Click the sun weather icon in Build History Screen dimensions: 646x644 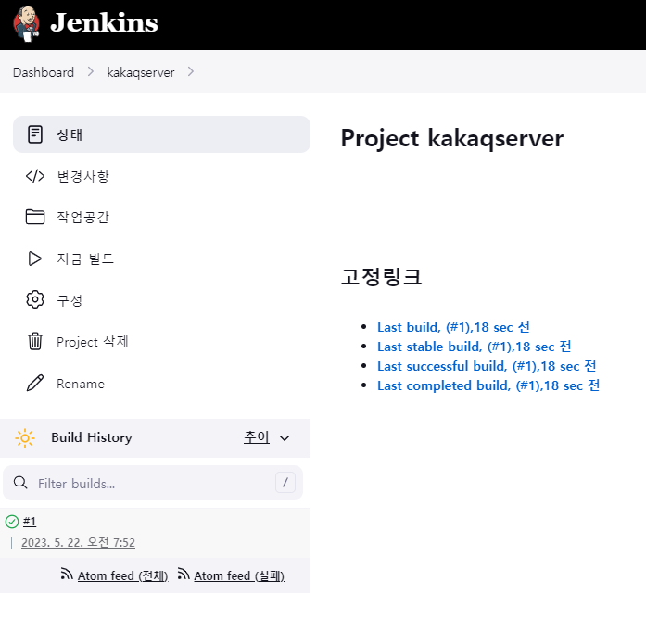coord(25,438)
